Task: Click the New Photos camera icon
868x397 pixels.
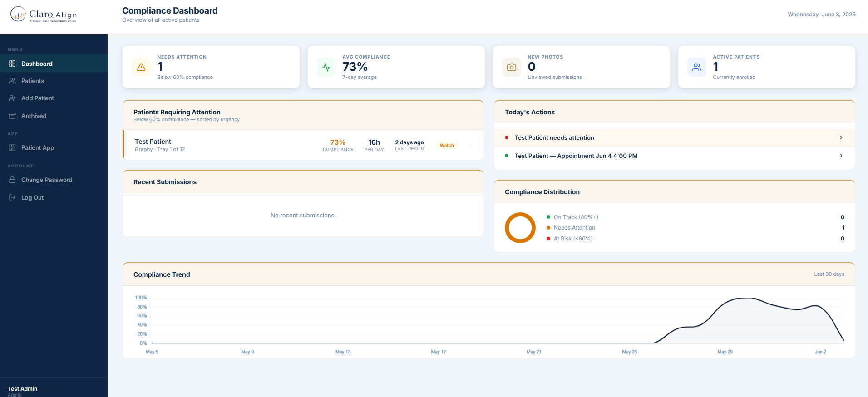Action: (512, 67)
